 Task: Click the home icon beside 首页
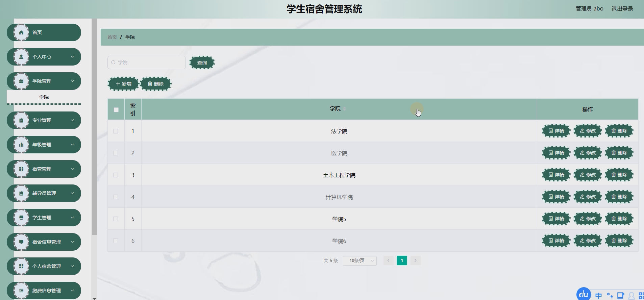21,32
